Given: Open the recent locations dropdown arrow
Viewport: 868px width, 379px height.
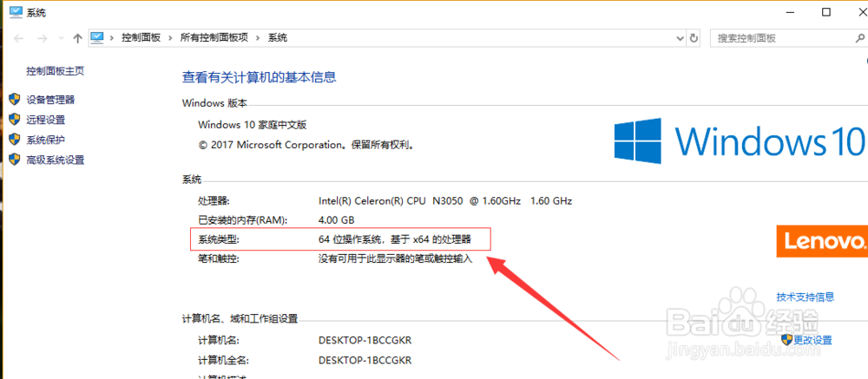Looking at the screenshot, I should tap(61, 39).
